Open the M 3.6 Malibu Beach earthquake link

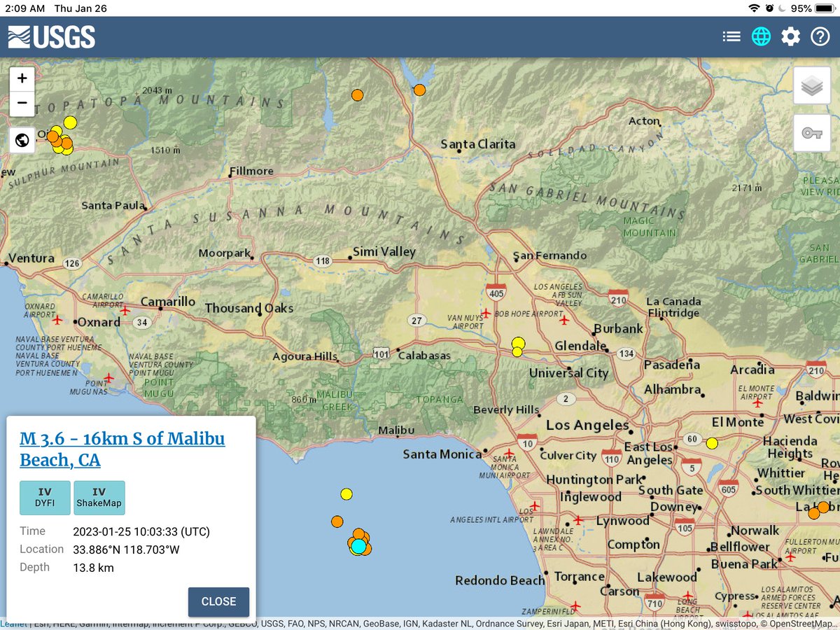tap(122, 449)
